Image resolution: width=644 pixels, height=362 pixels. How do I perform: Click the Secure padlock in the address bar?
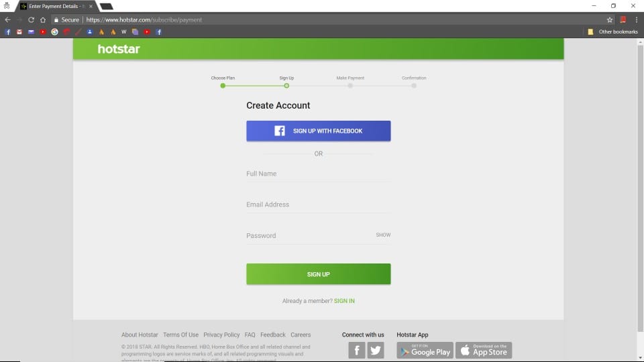(56, 19)
